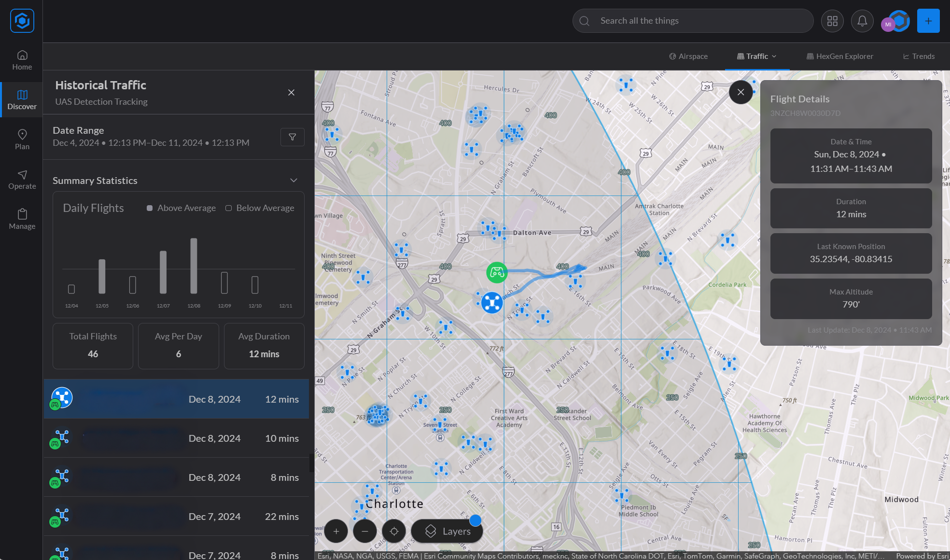Viewport: 950px width, 560px height.
Task: Click Duration 12 mins details card
Action: tap(851, 208)
